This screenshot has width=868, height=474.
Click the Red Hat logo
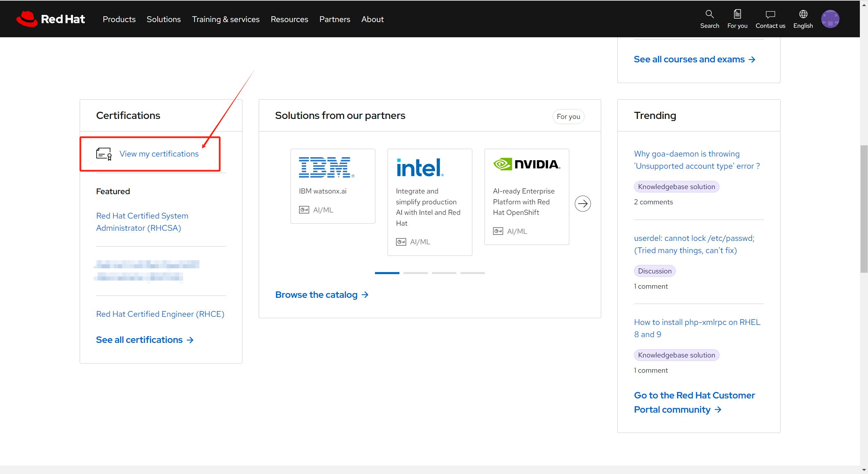pyautogui.click(x=51, y=19)
